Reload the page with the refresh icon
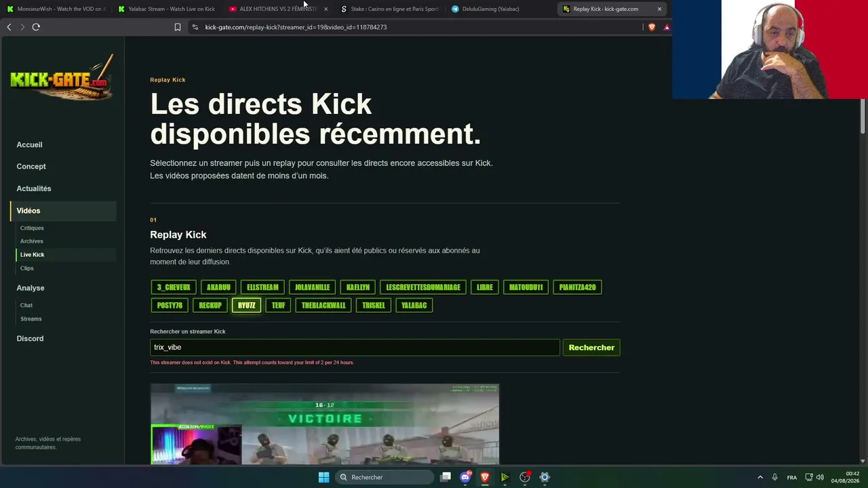This screenshot has width=868, height=488. 36,27
